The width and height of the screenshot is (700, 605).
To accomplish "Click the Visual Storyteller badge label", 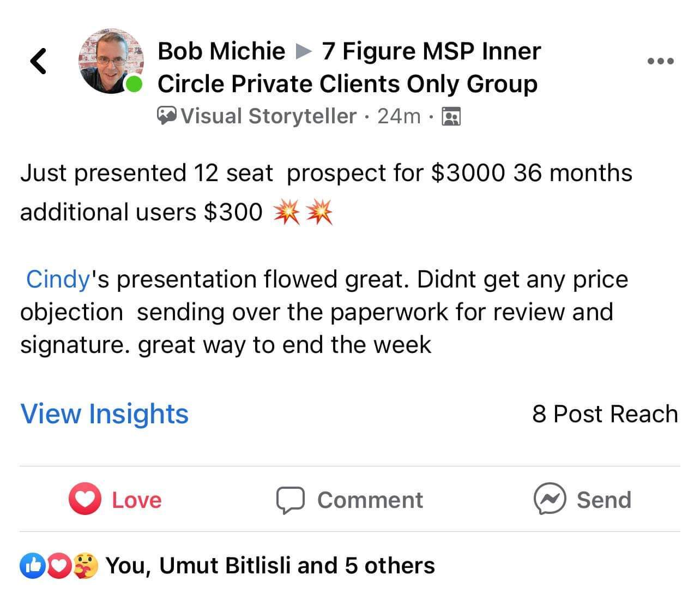I will [x=268, y=116].
